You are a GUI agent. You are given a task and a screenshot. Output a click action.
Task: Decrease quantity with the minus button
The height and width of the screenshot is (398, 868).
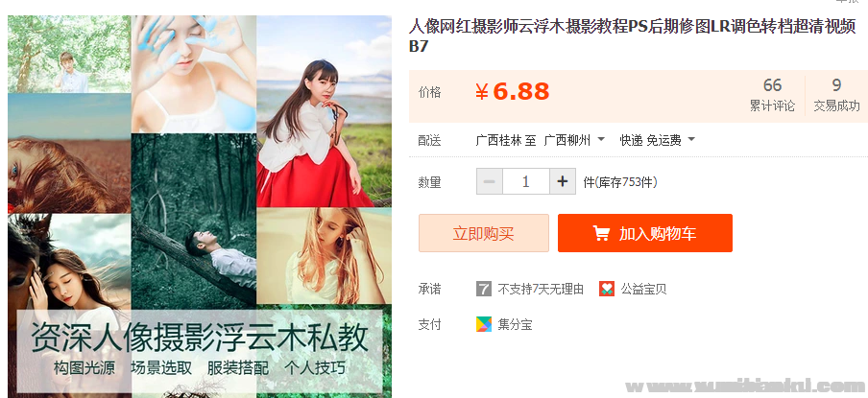[490, 181]
